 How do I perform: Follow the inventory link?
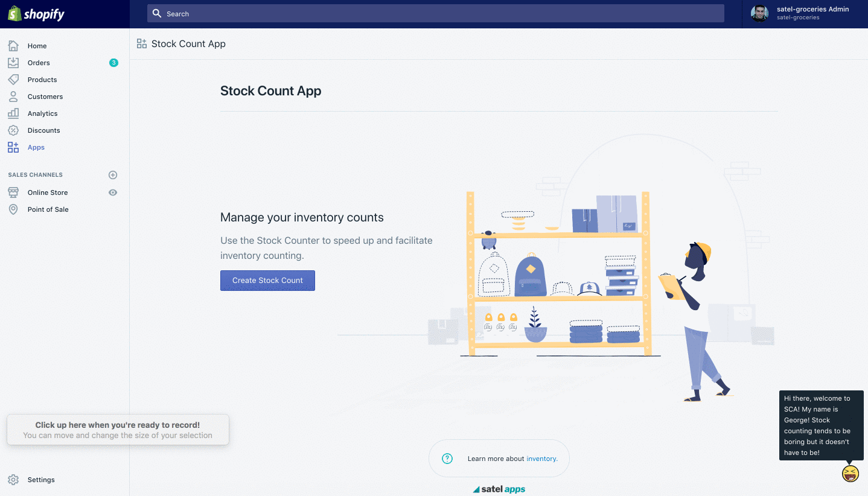click(541, 459)
